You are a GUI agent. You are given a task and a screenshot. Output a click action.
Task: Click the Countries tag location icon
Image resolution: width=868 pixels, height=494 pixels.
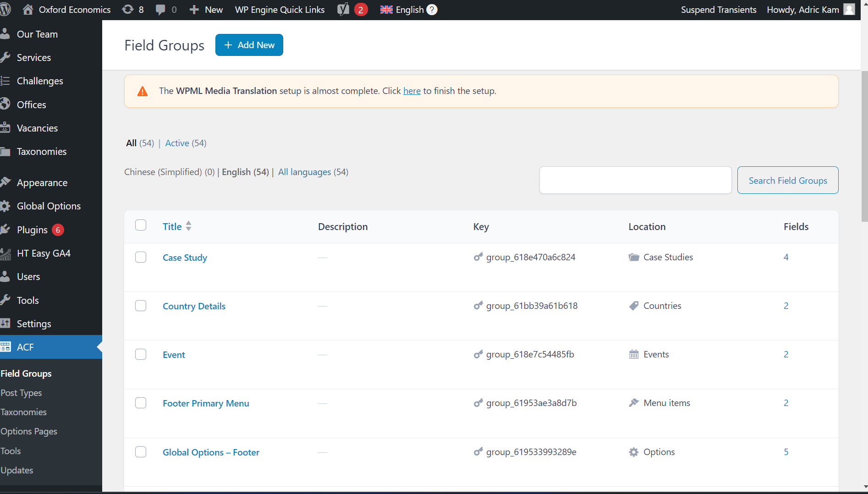point(634,306)
